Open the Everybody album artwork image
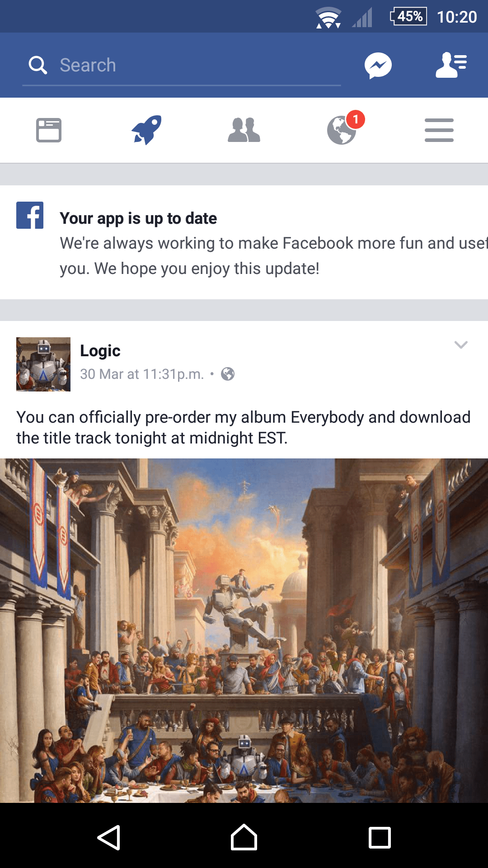 [244, 631]
